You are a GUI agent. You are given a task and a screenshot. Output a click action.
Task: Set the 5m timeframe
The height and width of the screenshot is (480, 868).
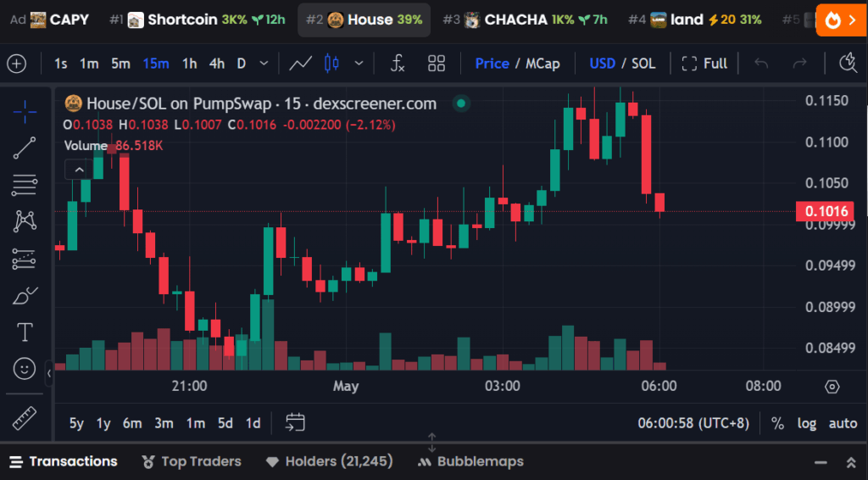120,64
